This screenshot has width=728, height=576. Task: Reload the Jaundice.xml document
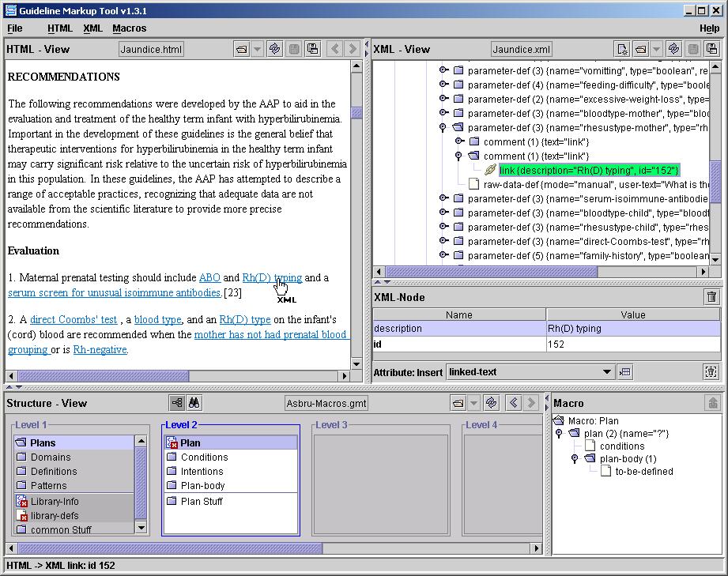[673, 49]
